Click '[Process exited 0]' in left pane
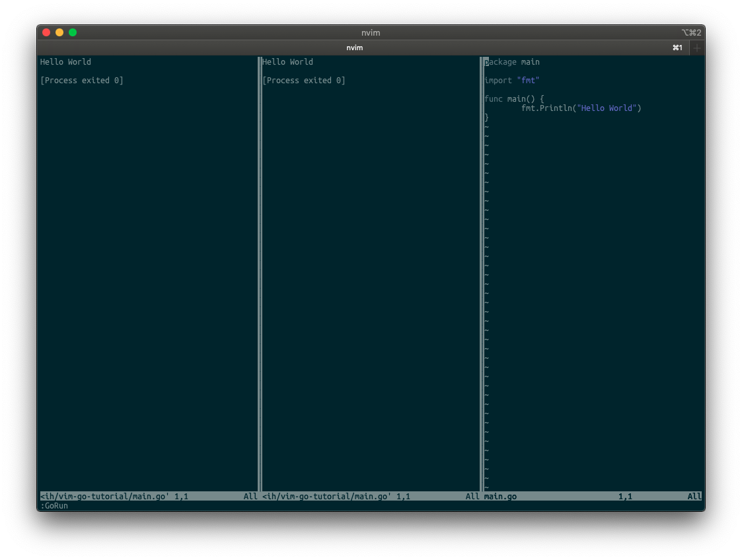This screenshot has width=742, height=560. 82,81
